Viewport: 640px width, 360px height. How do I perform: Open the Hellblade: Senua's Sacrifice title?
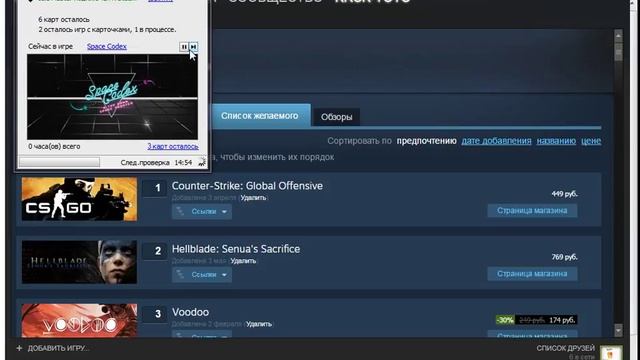tap(236, 249)
